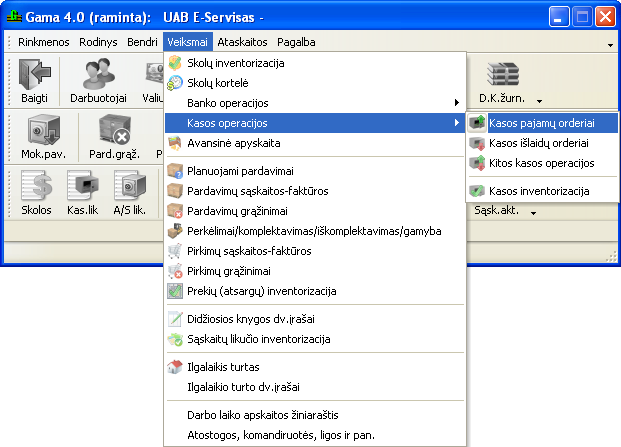621x447 pixels.
Task: Click the Avansinė apyskaita menu icon
Action: (175, 143)
